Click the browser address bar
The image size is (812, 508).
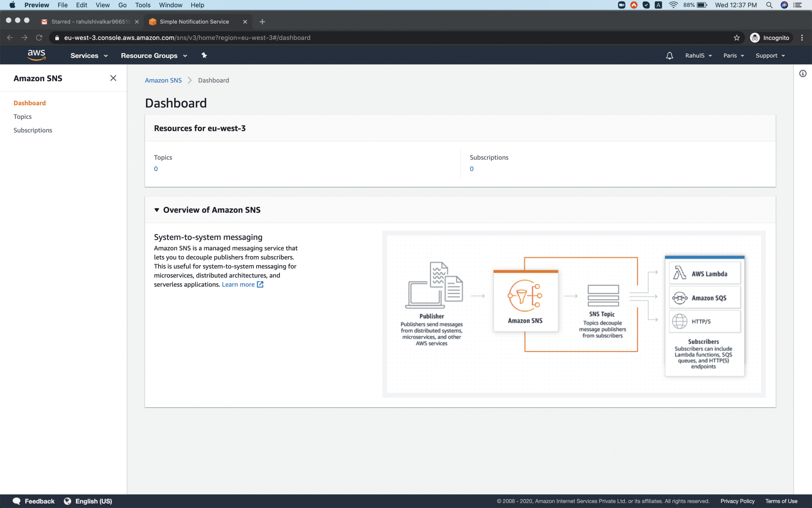tap(244, 37)
